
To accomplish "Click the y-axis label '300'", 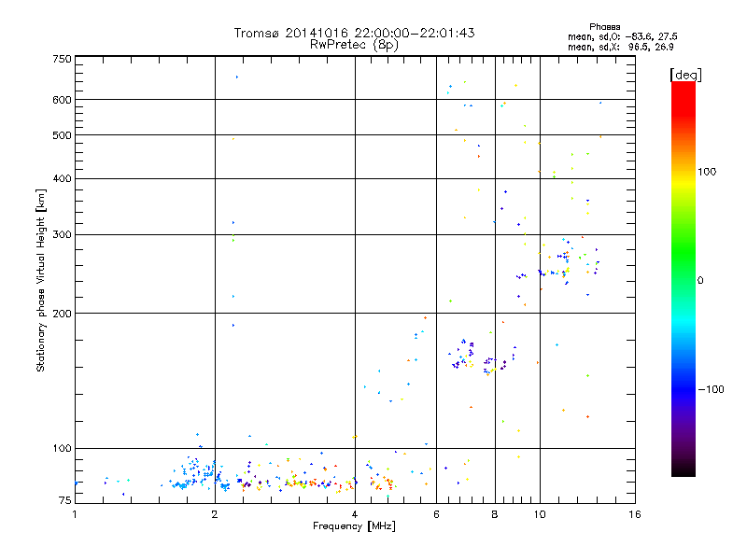I will [x=63, y=235].
